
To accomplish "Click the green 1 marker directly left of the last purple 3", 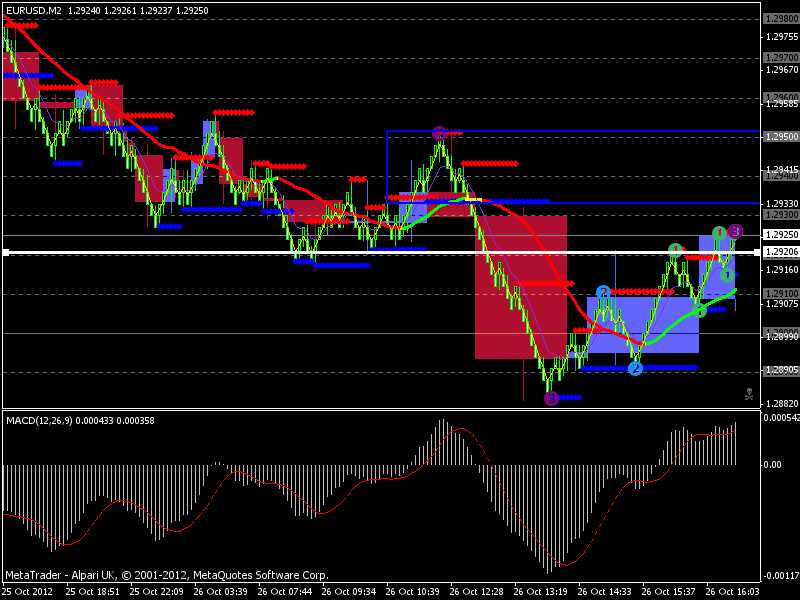I will coord(719,233).
